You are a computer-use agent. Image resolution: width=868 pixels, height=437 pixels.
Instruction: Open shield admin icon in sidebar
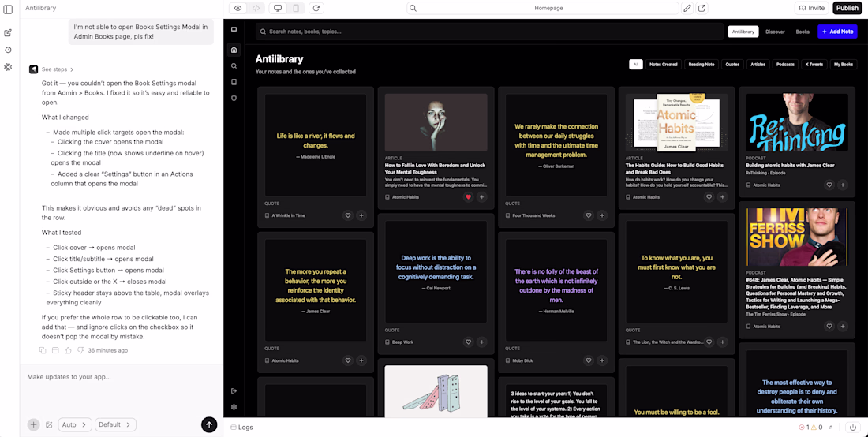(234, 98)
